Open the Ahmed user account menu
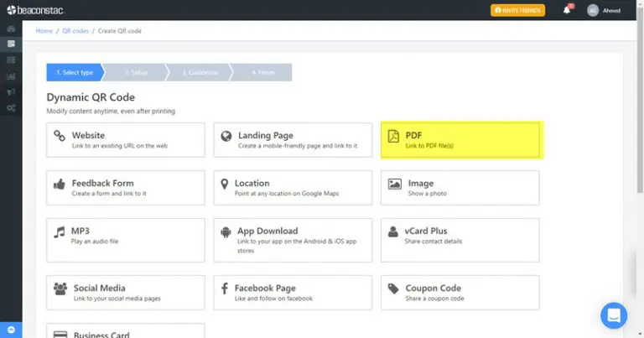The height and width of the screenshot is (338, 644). pyautogui.click(x=604, y=10)
